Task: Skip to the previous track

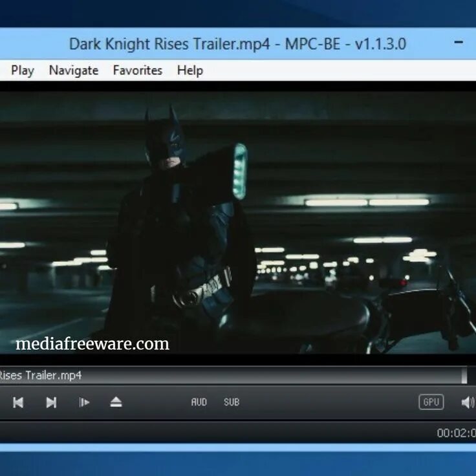Action: [18, 402]
